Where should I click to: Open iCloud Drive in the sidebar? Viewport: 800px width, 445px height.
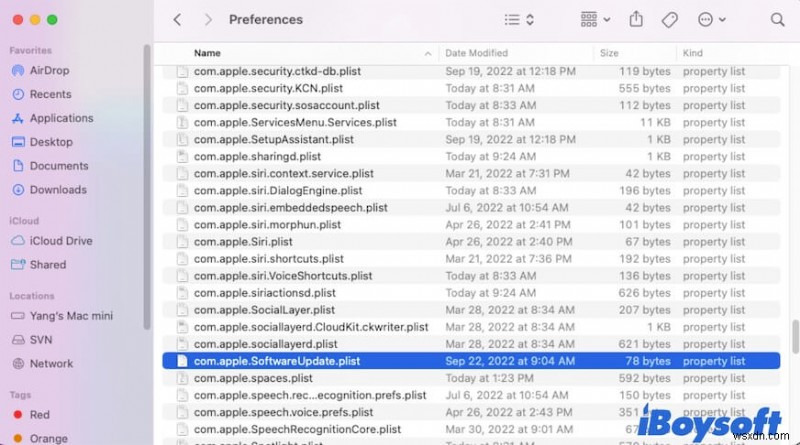click(x=61, y=241)
